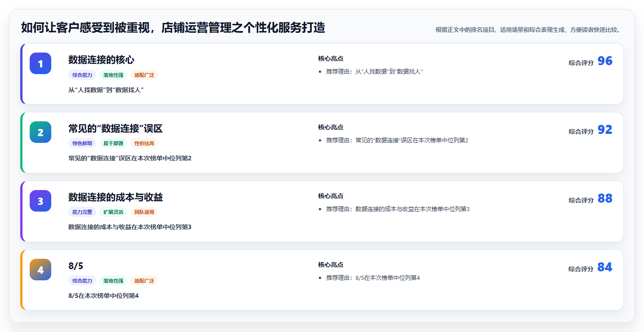Click the rank 1 number badge
Image resolution: width=644 pixels, height=332 pixels.
coord(40,63)
